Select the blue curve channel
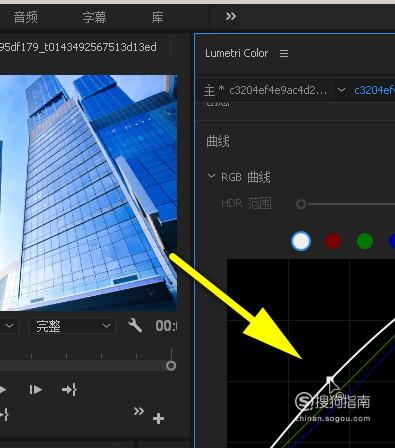The image size is (395, 448). 392,241
